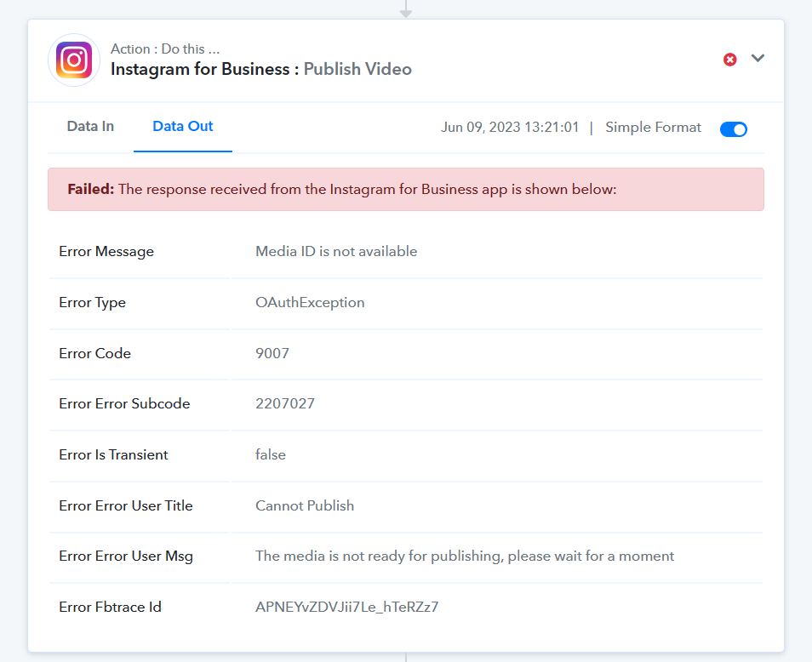
Task: Click the Simple Format label
Action: [653, 128]
